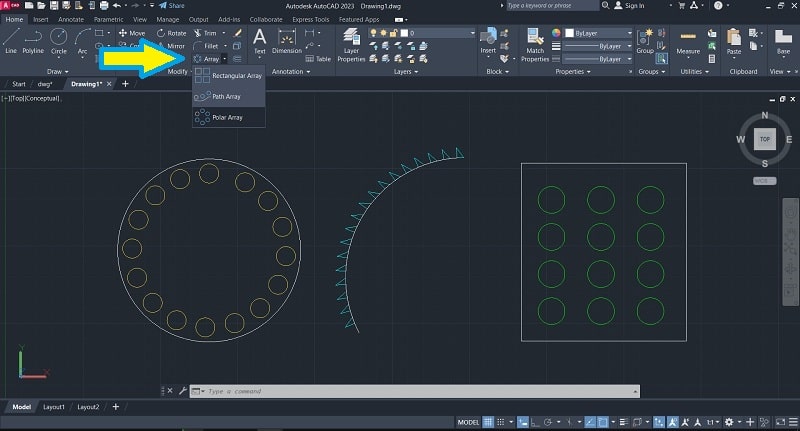Switch to Layout1 tab

54,407
